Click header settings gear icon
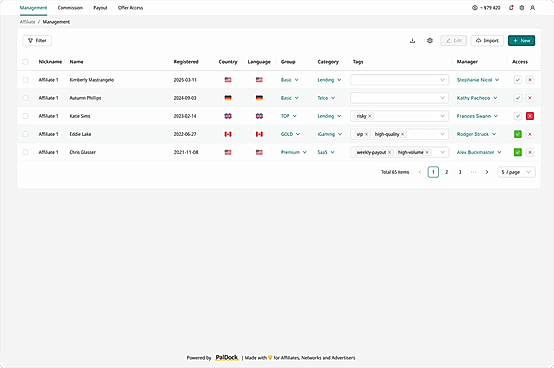This screenshot has width=554, height=368. (521, 8)
